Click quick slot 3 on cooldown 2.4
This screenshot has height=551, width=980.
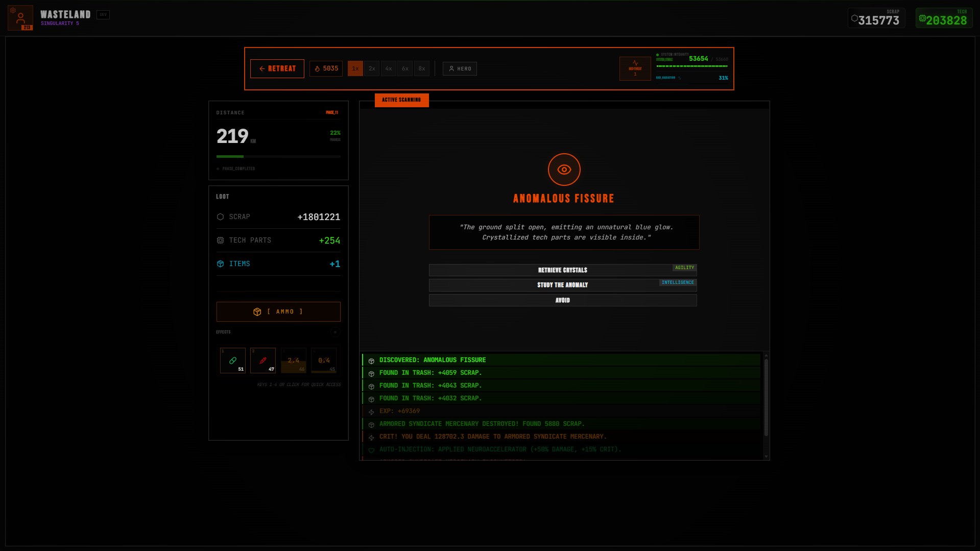click(294, 361)
